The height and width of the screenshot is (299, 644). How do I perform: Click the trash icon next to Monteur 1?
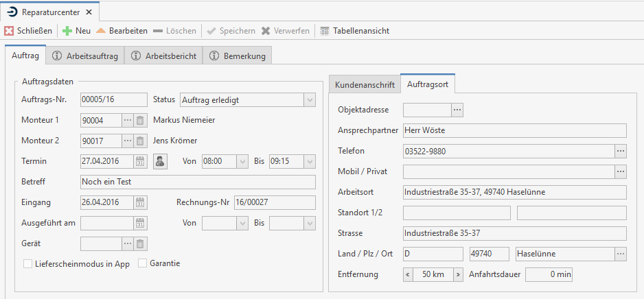click(140, 121)
